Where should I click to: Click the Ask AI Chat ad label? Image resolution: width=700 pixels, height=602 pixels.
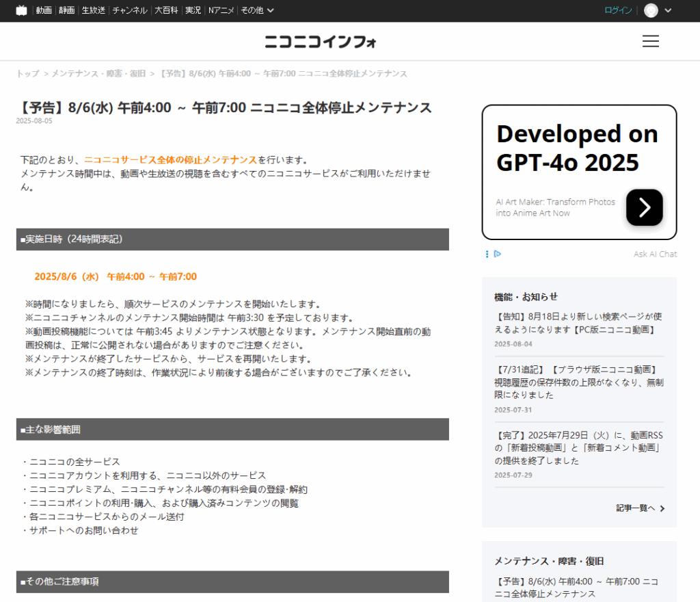coord(655,254)
